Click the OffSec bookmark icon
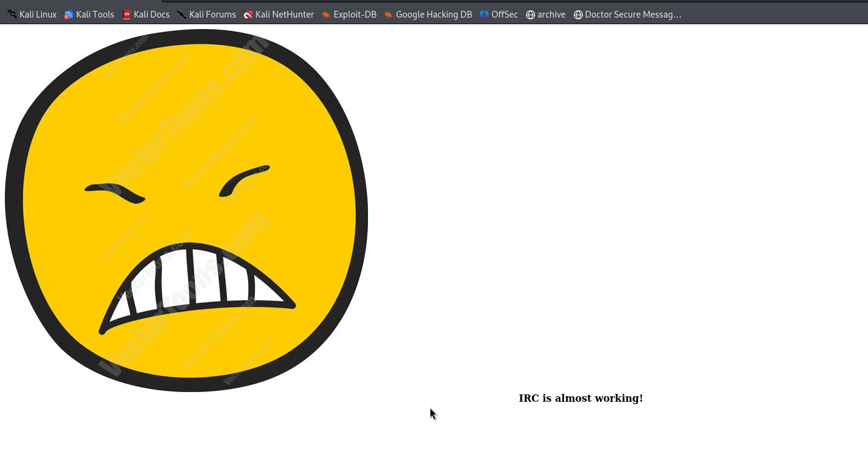Screen dimensions: 868x458 pos(484,15)
